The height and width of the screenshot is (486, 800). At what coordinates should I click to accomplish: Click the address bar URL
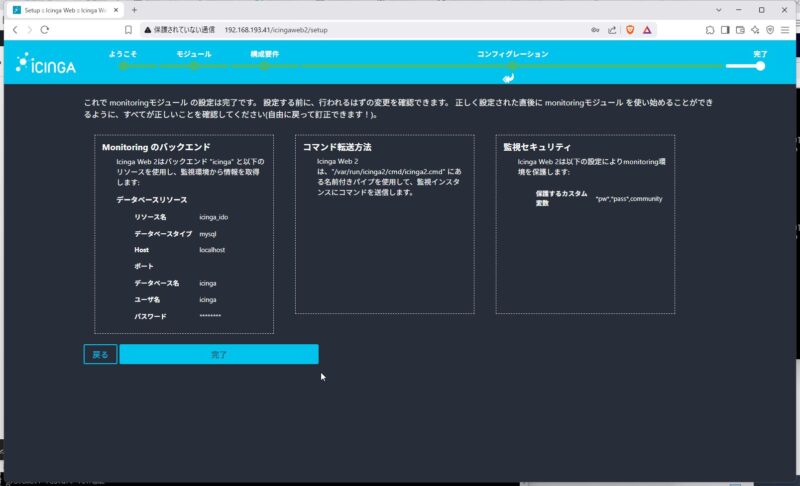(276, 30)
